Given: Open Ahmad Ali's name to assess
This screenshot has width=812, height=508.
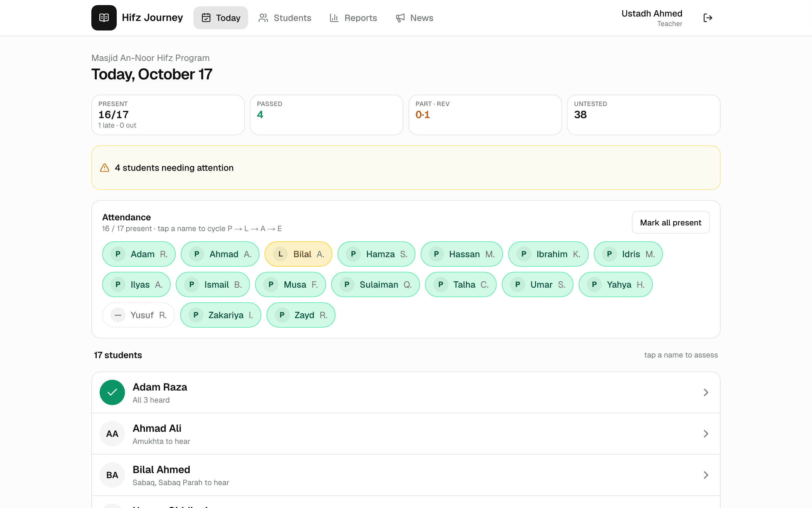Looking at the screenshot, I should click(x=157, y=428).
